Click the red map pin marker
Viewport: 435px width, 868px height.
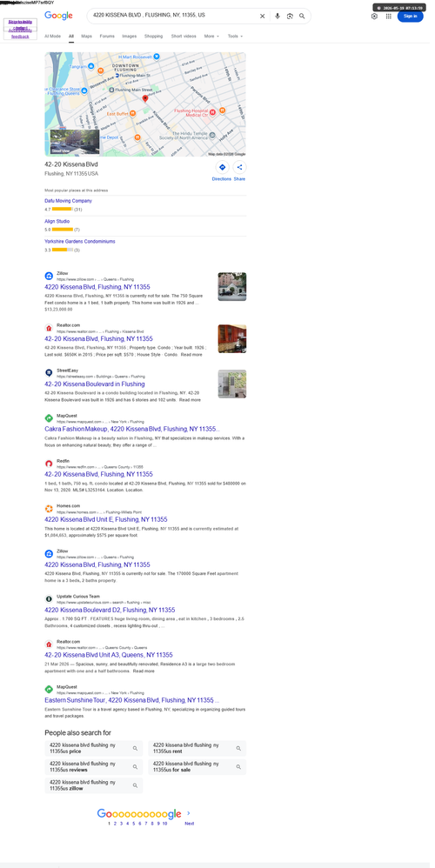pyautogui.click(x=145, y=98)
